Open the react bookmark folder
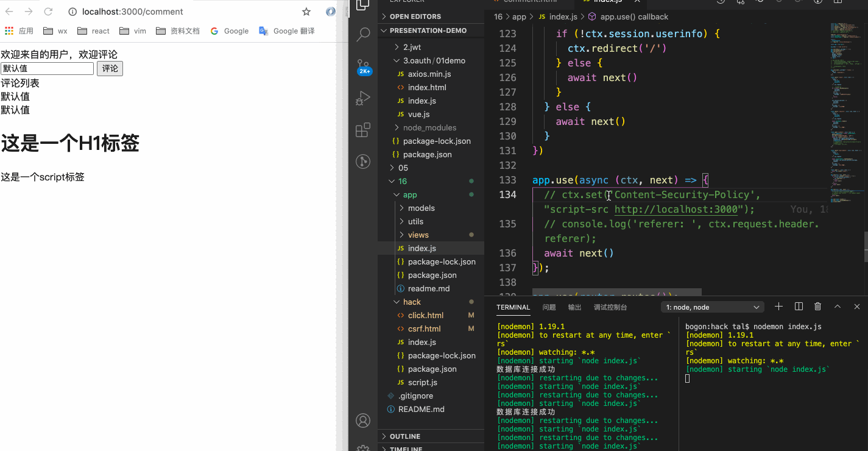 pos(94,31)
